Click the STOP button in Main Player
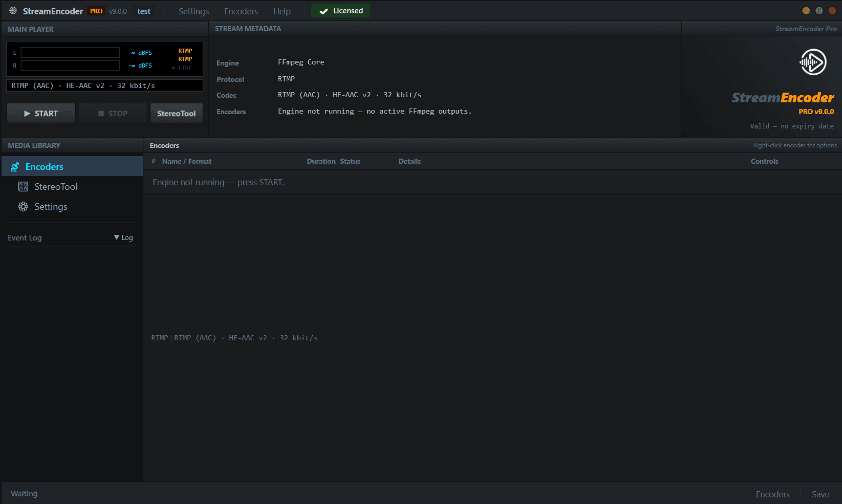 (113, 113)
